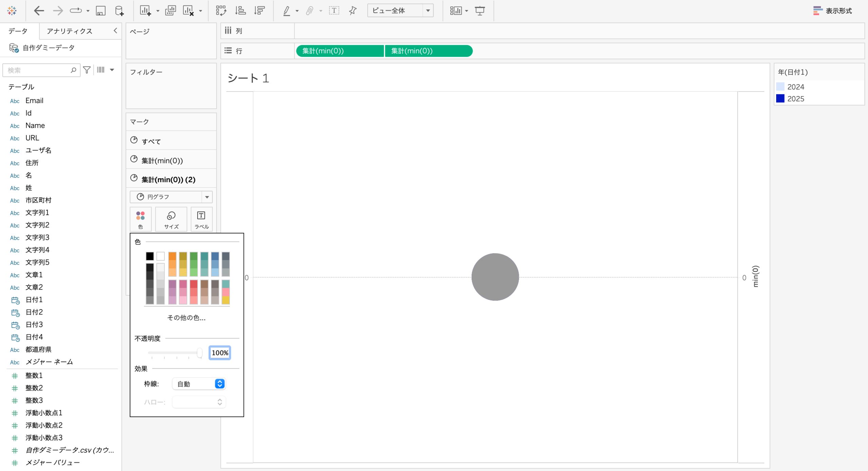Click the undo back arrow
868x471 pixels.
coord(39,11)
